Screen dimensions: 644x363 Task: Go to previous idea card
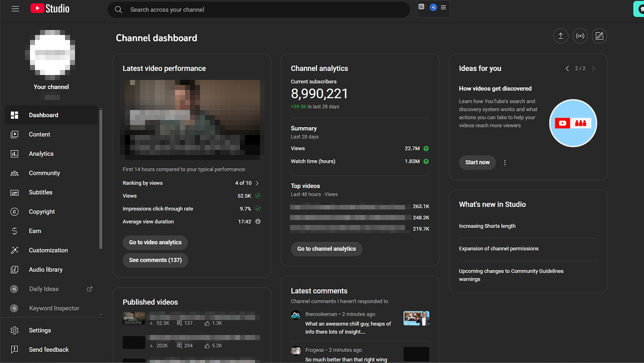[x=567, y=68]
